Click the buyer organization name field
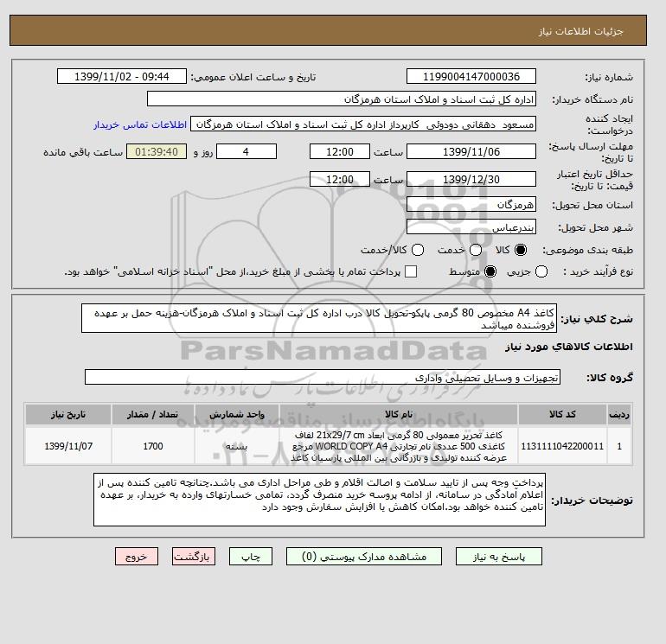This screenshot has height=644, width=666. click(x=342, y=99)
